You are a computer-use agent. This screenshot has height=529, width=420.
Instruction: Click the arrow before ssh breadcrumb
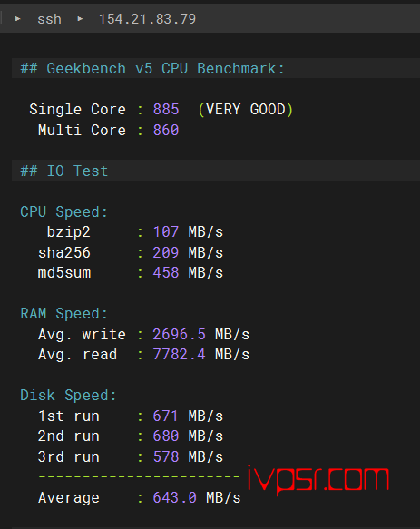[x=18, y=19]
